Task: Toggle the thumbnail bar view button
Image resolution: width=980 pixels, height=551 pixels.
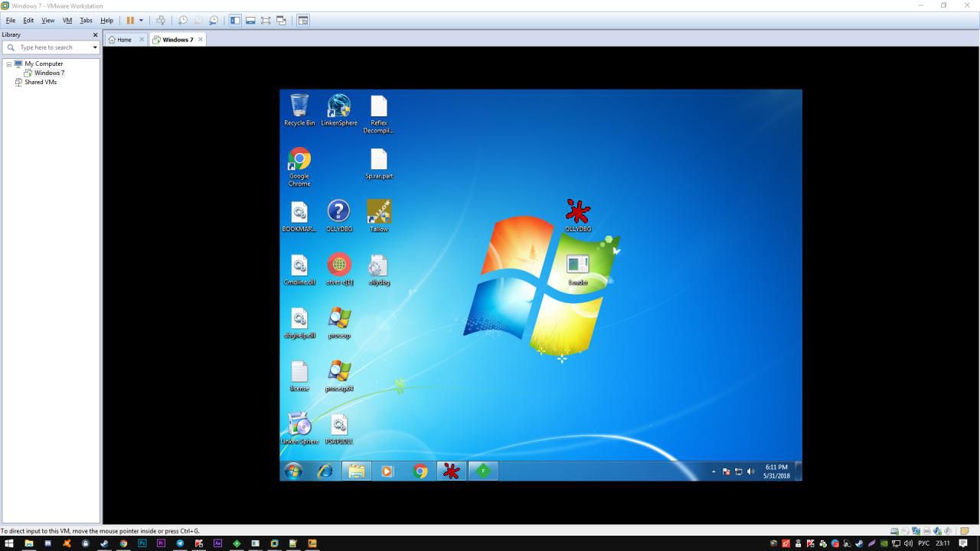Action: [250, 21]
